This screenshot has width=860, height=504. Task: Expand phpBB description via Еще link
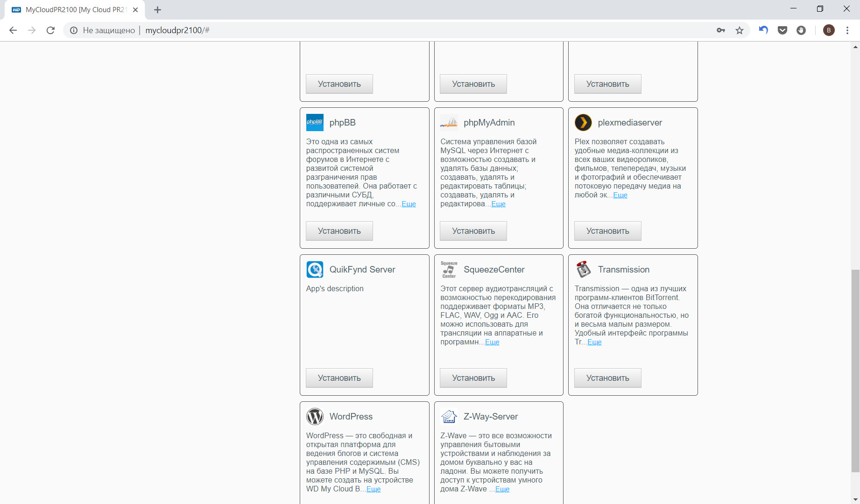point(409,204)
